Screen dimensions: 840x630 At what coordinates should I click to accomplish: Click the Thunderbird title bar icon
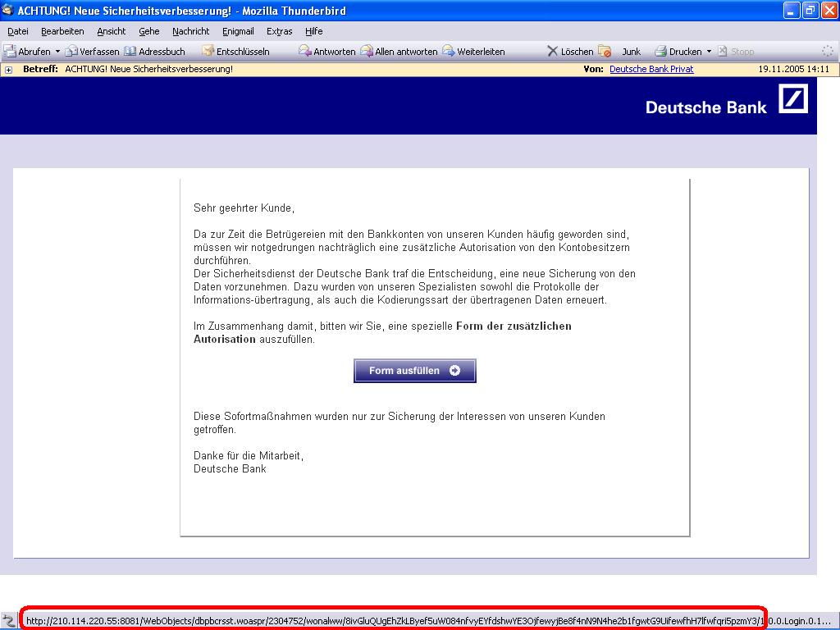[x=8, y=10]
